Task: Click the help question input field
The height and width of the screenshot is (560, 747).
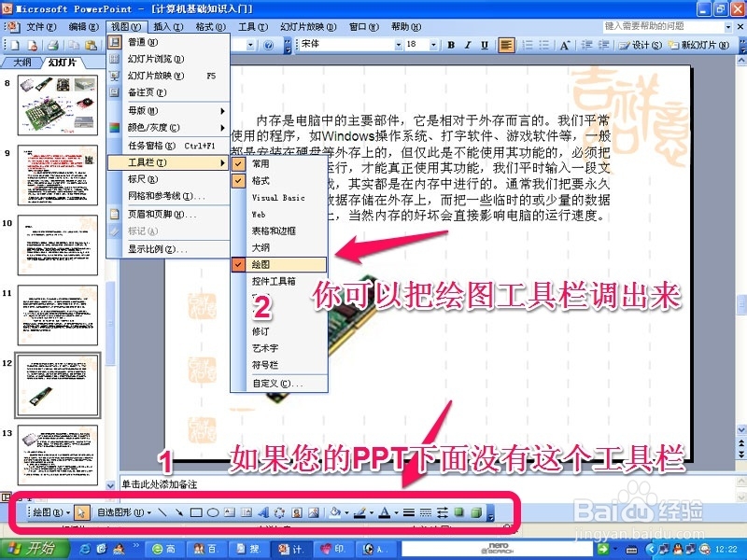Action: click(x=663, y=26)
